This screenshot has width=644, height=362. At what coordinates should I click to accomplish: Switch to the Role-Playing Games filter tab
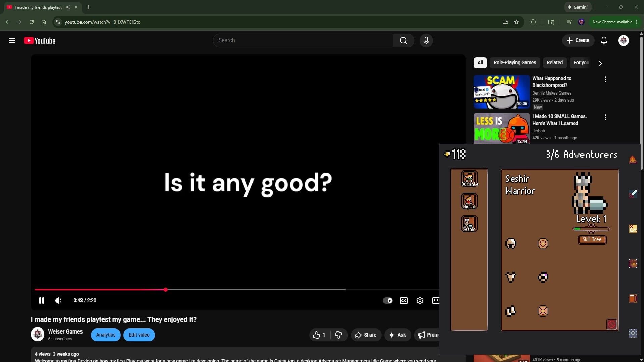pyautogui.click(x=515, y=63)
